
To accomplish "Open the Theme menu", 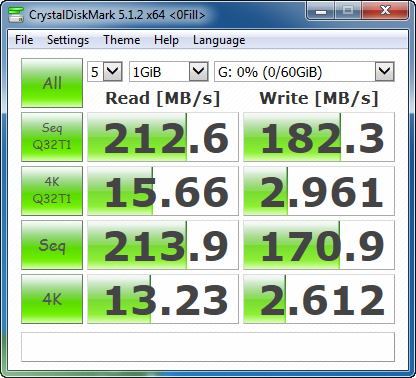I will click(x=122, y=40).
